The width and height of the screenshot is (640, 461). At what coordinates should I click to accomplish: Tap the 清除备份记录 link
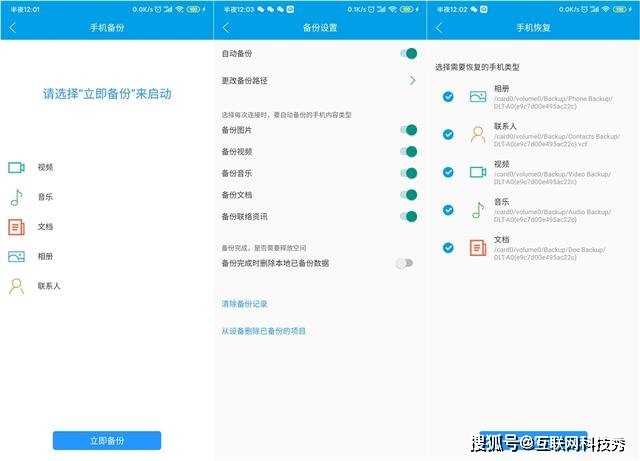click(244, 304)
